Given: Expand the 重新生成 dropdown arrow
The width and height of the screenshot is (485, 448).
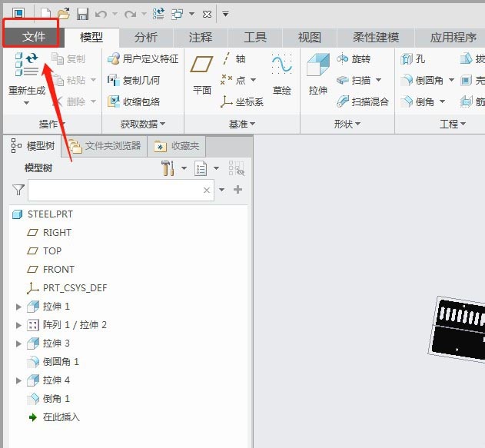Looking at the screenshot, I should 27,102.
